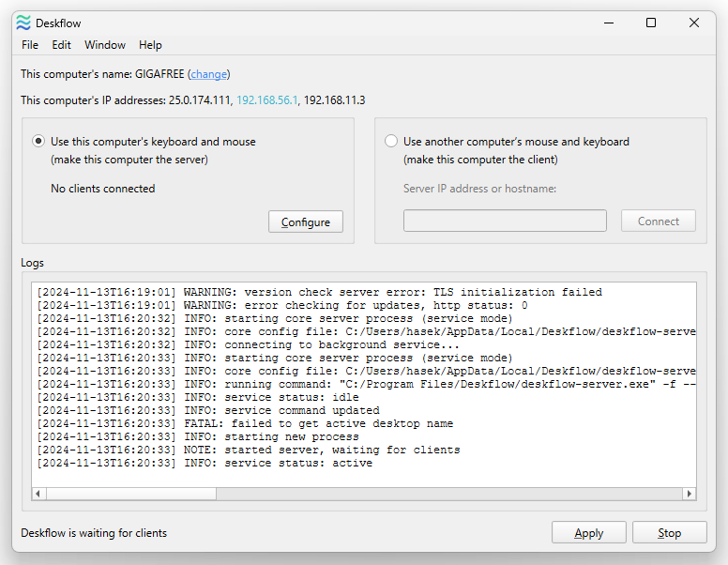Click the Connect button
Viewport: 728px width, 565px height.
659,221
